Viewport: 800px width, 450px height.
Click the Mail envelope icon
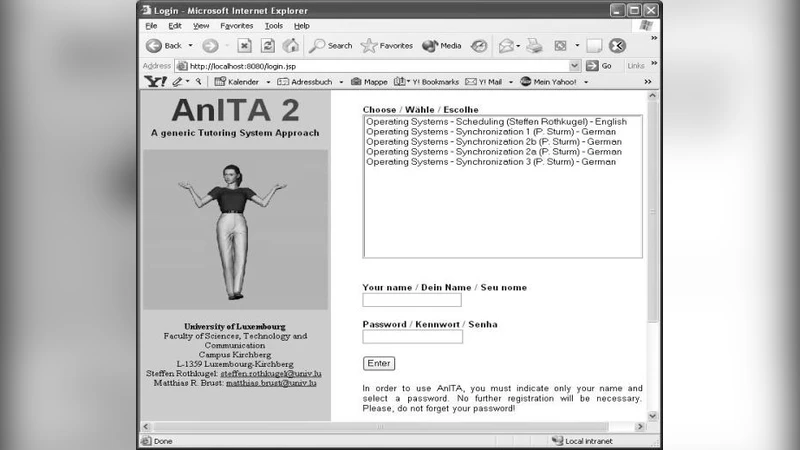pyautogui.click(x=506, y=46)
